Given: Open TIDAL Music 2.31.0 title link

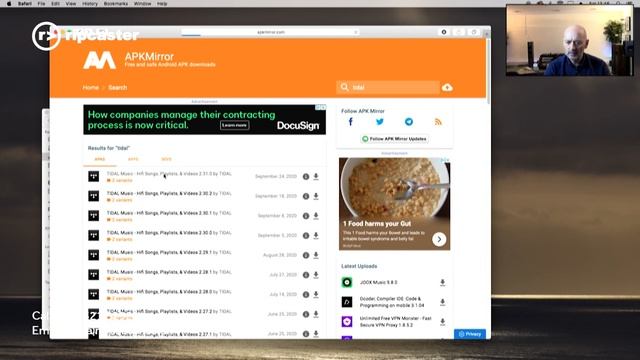Looking at the screenshot, I should [159, 173].
